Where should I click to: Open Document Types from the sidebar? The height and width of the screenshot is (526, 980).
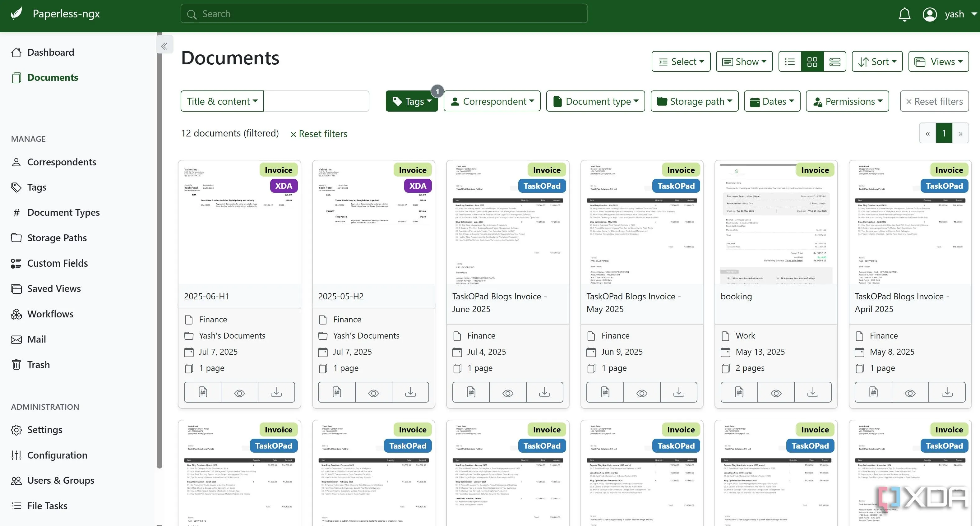pos(63,212)
